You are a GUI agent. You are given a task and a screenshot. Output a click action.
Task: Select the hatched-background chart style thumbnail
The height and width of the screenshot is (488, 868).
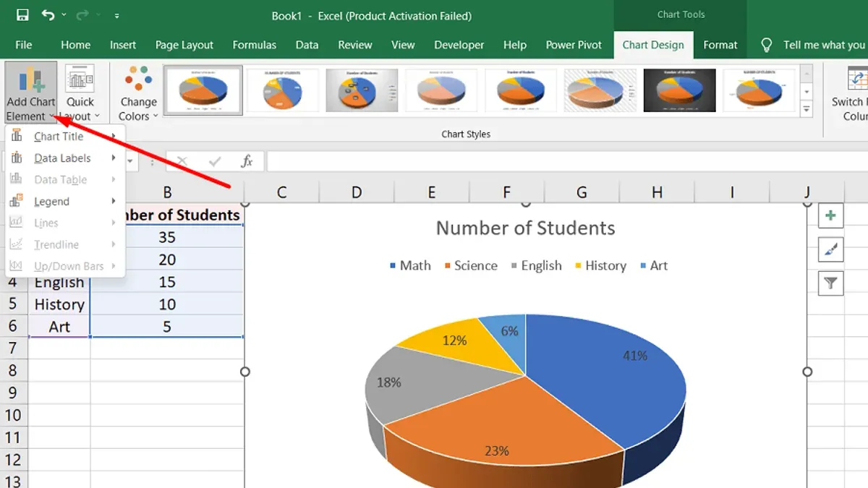pos(600,90)
